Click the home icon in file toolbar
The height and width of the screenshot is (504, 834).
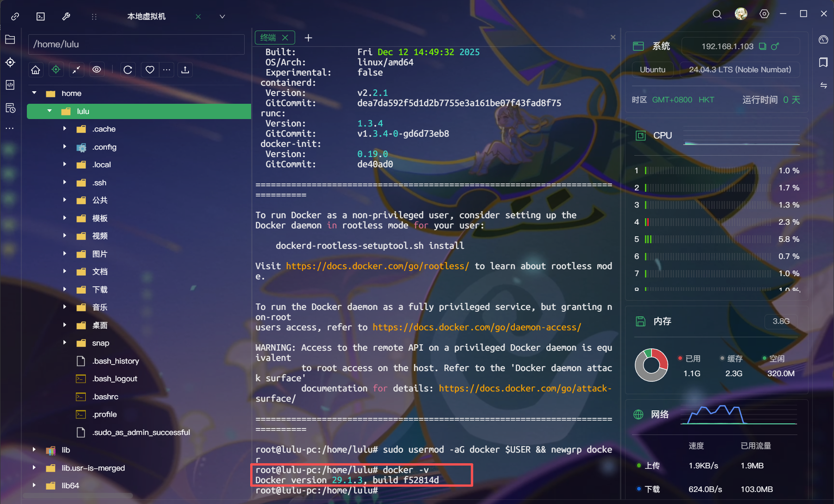(36, 70)
